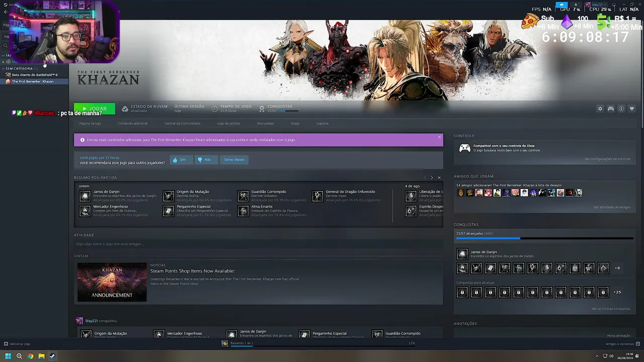Click Steam icon on taskbar
644x362 pixels.
52,356
